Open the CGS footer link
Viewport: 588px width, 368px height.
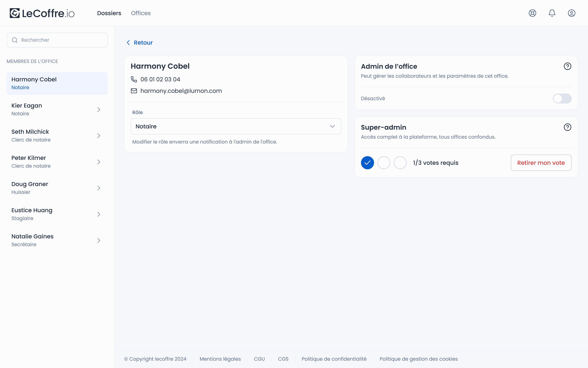(283, 359)
